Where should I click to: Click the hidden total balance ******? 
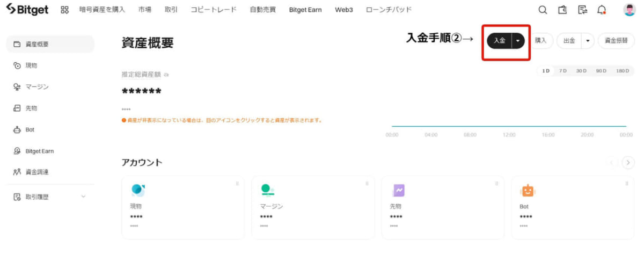tap(142, 91)
